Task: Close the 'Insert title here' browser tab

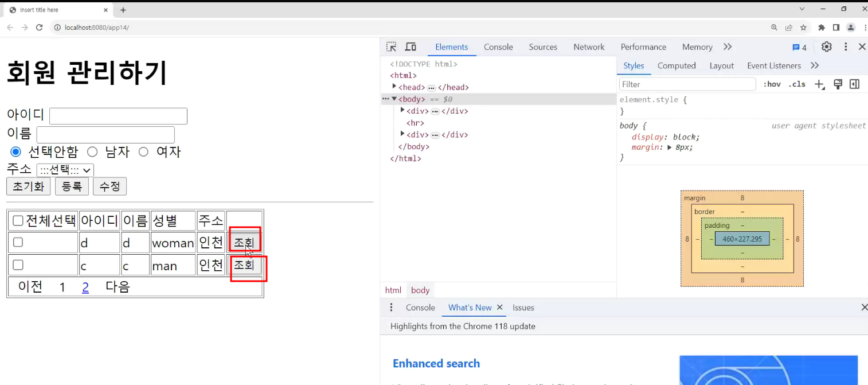Action: pos(105,10)
